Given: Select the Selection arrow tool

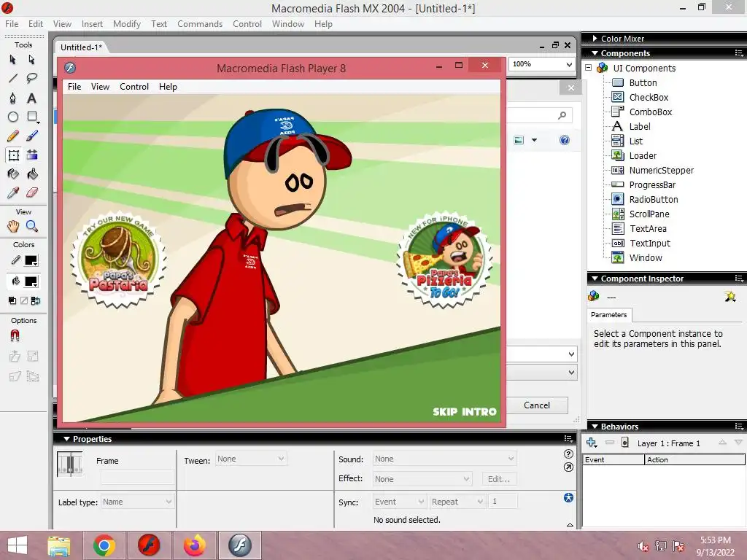Looking at the screenshot, I should tap(13, 60).
